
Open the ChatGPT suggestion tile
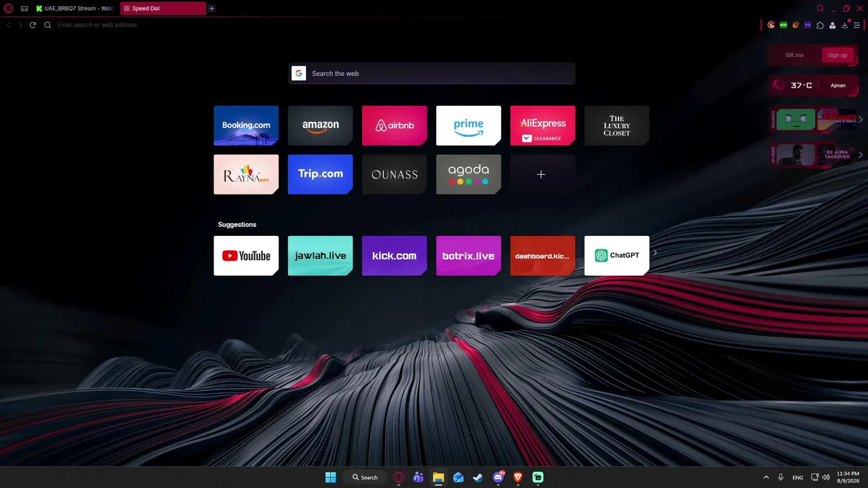click(616, 256)
